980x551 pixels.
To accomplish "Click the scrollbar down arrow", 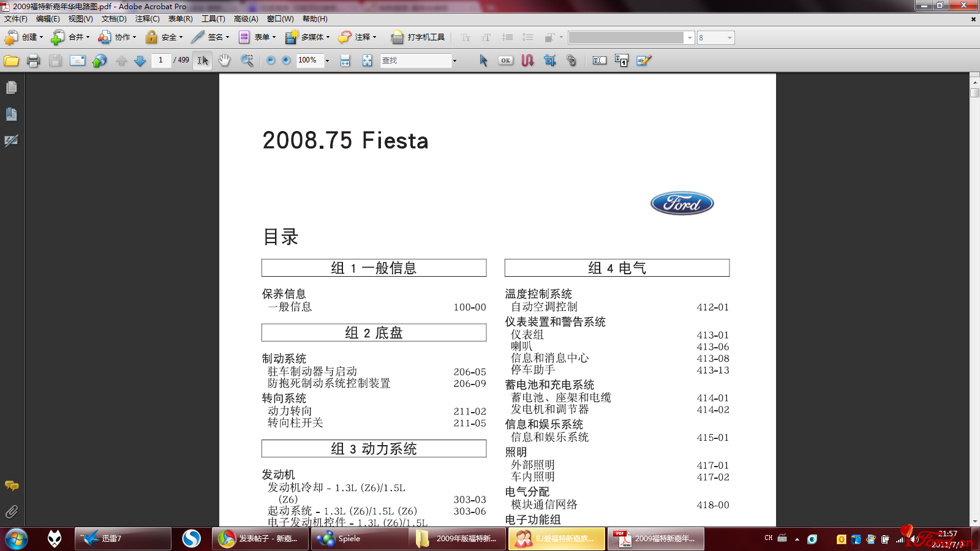I will (974, 522).
